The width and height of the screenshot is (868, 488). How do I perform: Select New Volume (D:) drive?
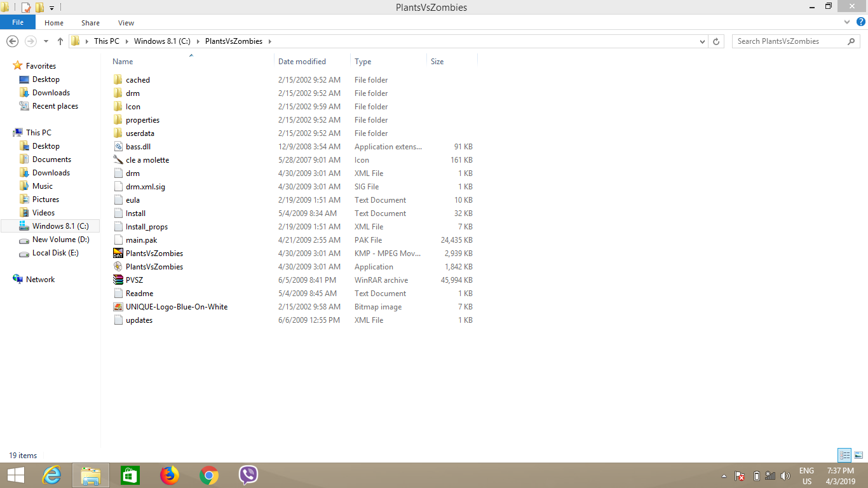click(x=61, y=240)
